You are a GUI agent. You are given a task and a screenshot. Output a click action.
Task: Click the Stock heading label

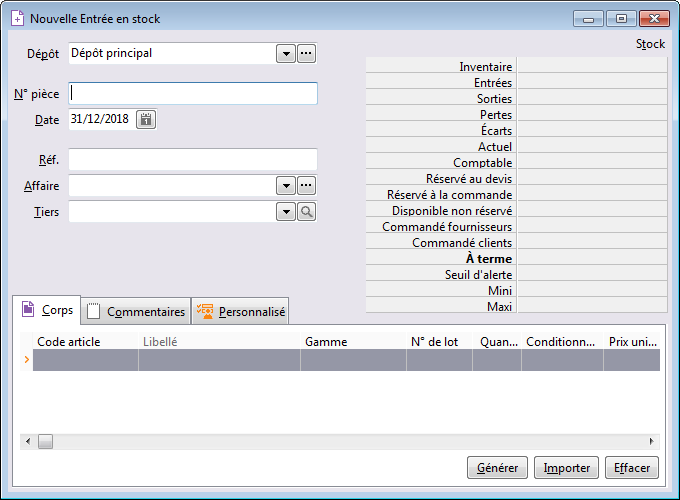pos(650,44)
